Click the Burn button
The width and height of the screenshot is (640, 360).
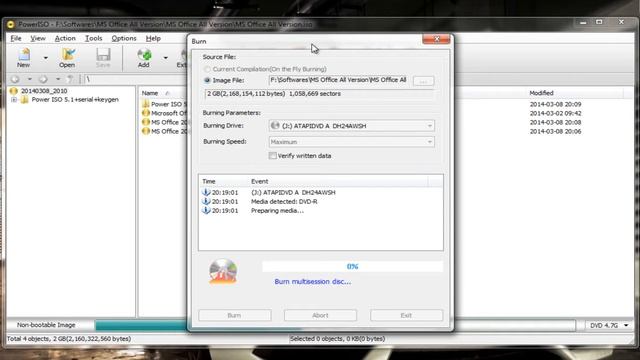pyautogui.click(x=235, y=315)
